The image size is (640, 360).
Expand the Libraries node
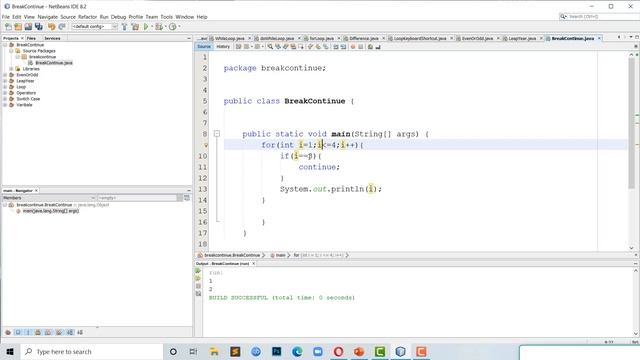(x=11, y=69)
